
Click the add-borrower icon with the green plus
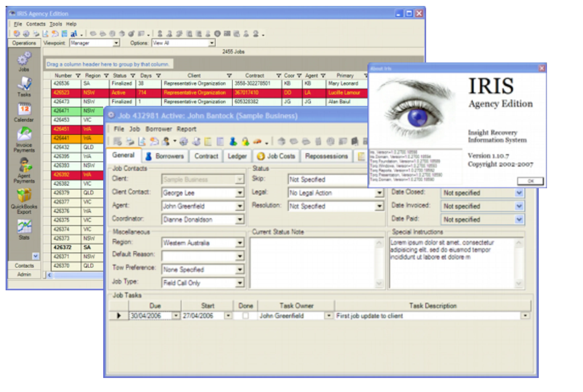[x=233, y=142]
